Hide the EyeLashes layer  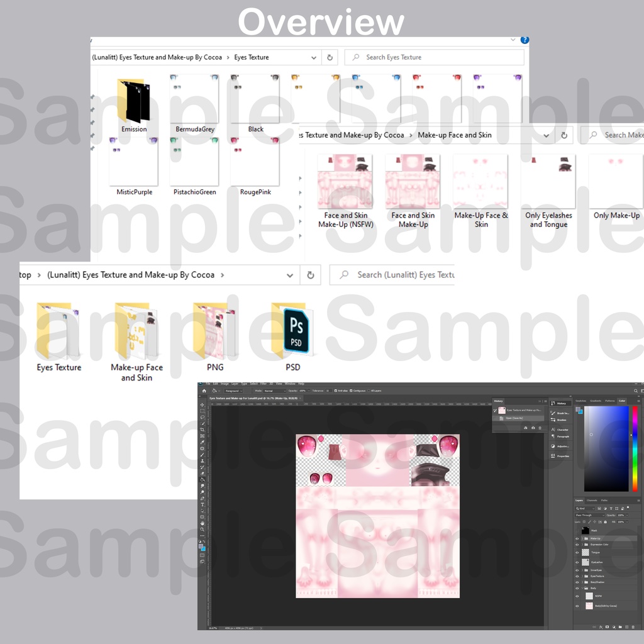click(x=577, y=562)
